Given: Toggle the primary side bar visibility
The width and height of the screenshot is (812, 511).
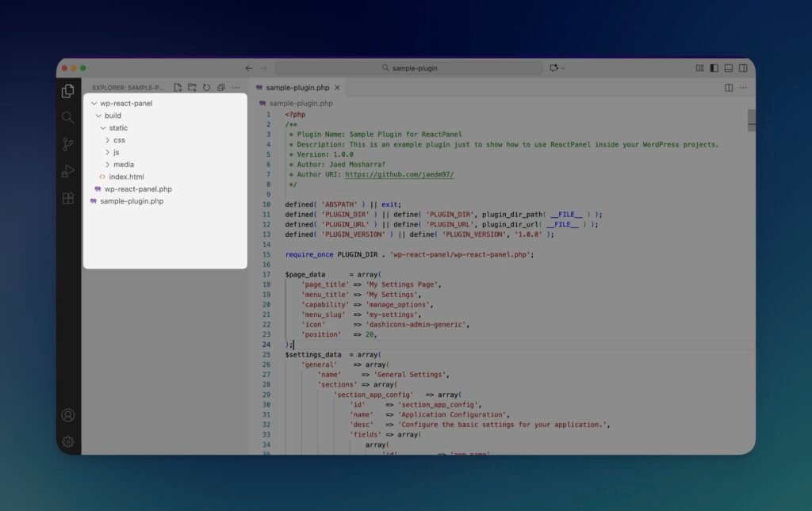Looking at the screenshot, I should tap(714, 69).
